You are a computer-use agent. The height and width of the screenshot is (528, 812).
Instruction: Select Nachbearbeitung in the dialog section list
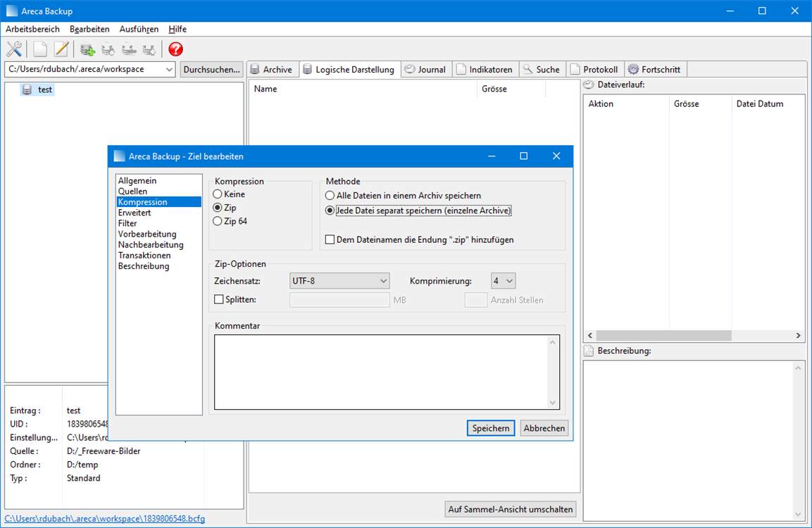tap(158, 245)
